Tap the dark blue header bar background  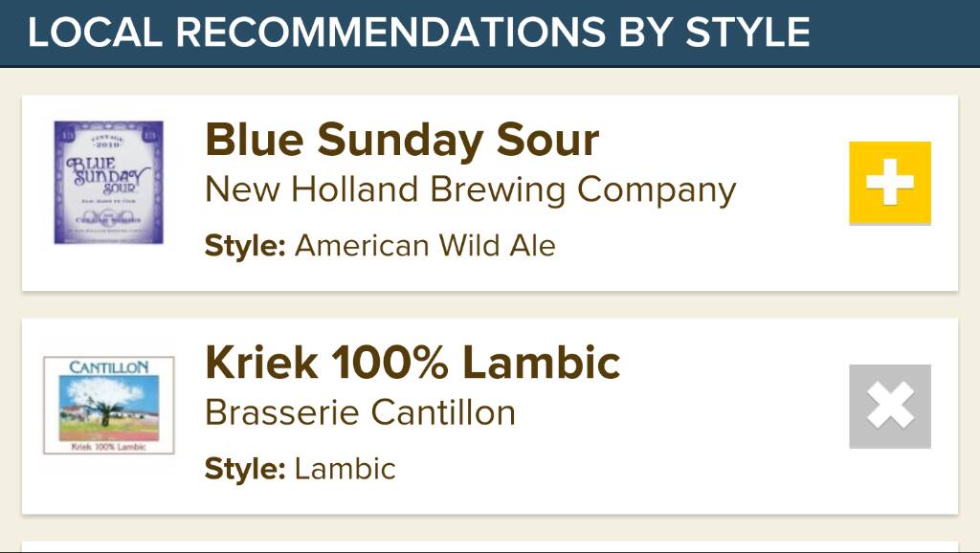[x=894, y=33]
